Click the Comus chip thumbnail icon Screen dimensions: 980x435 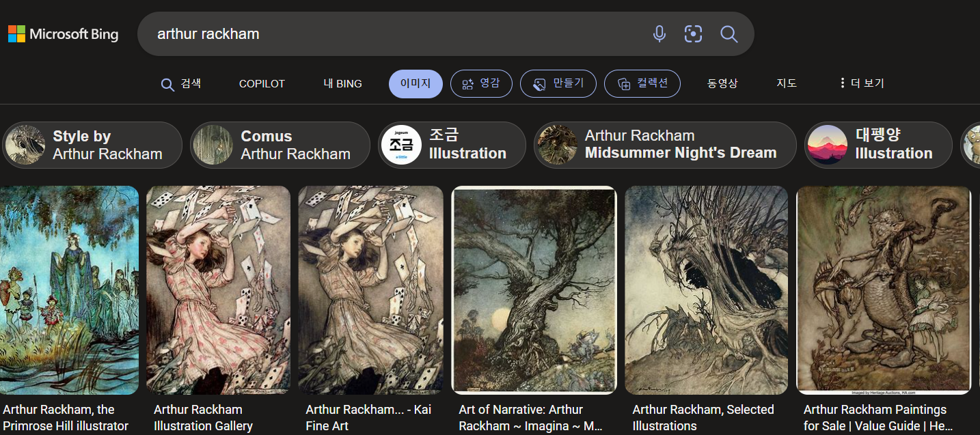point(213,145)
